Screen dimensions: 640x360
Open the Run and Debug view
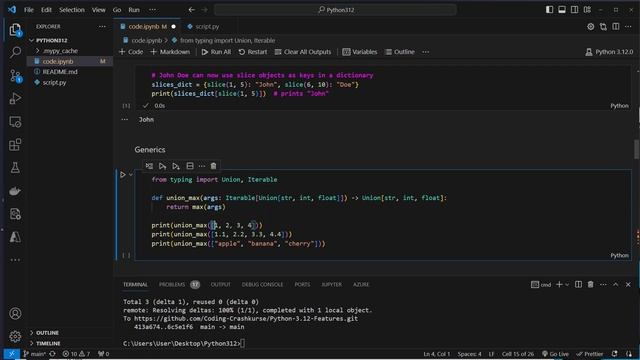[x=15, y=98]
